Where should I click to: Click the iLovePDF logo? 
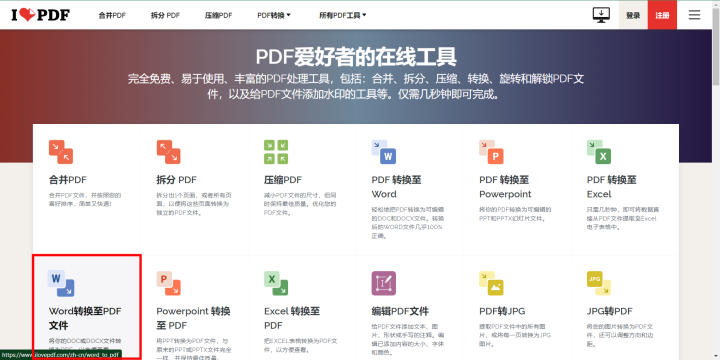(40, 15)
